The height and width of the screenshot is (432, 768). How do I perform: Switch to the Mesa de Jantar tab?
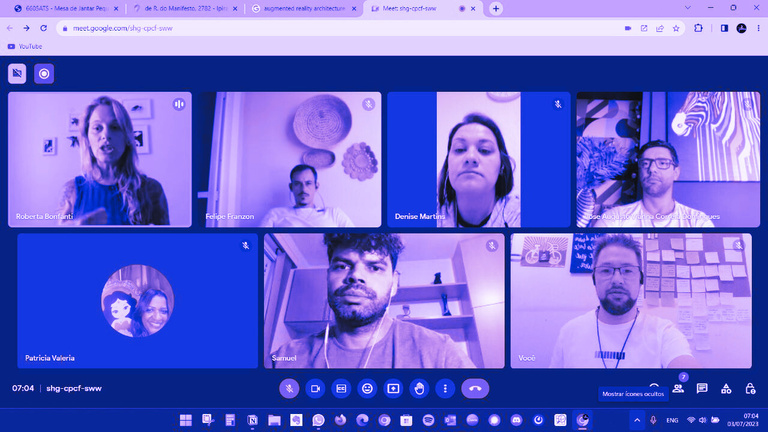tap(62, 8)
